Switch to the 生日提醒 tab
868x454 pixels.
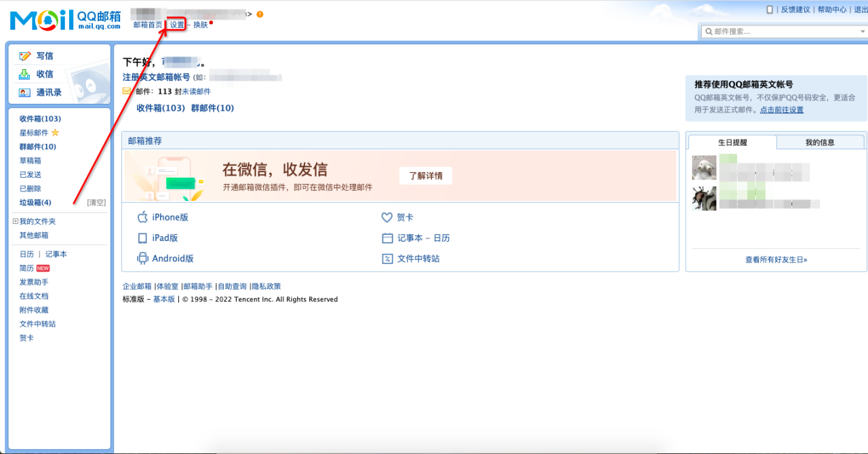point(732,143)
